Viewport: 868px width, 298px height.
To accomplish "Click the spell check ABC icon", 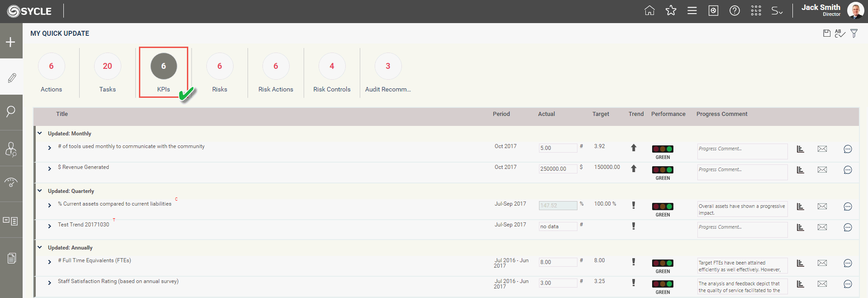I will (840, 34).
